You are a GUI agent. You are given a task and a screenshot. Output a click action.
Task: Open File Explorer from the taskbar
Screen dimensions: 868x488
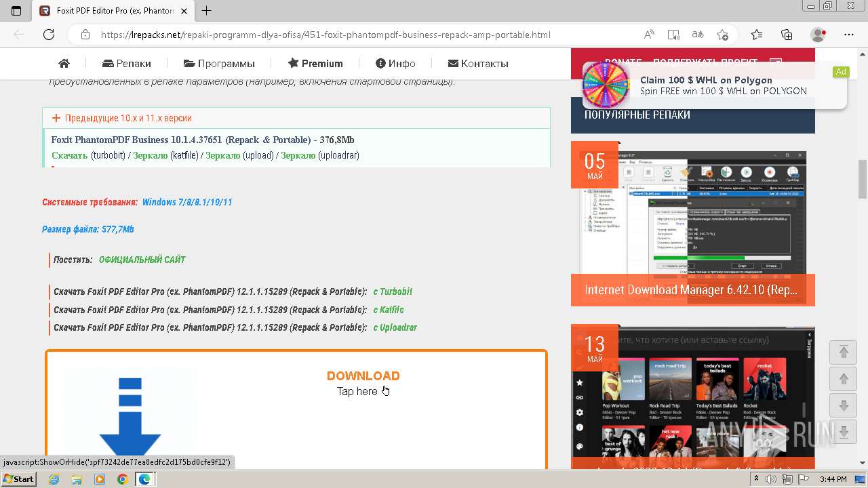(77, 479)
